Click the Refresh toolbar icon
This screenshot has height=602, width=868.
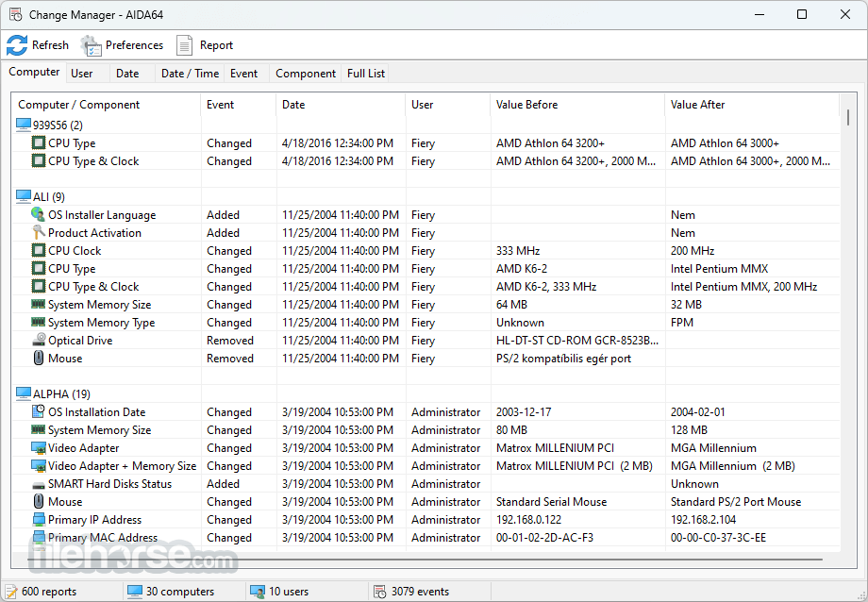pyautogui.click(x=17, y=45)
